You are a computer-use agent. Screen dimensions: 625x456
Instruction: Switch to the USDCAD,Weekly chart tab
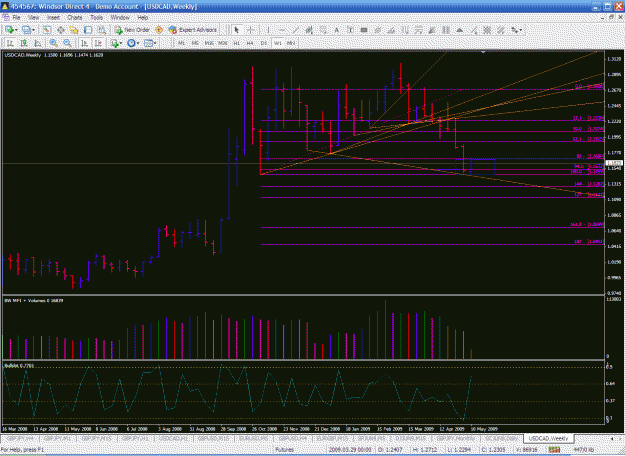click(548, 438)
